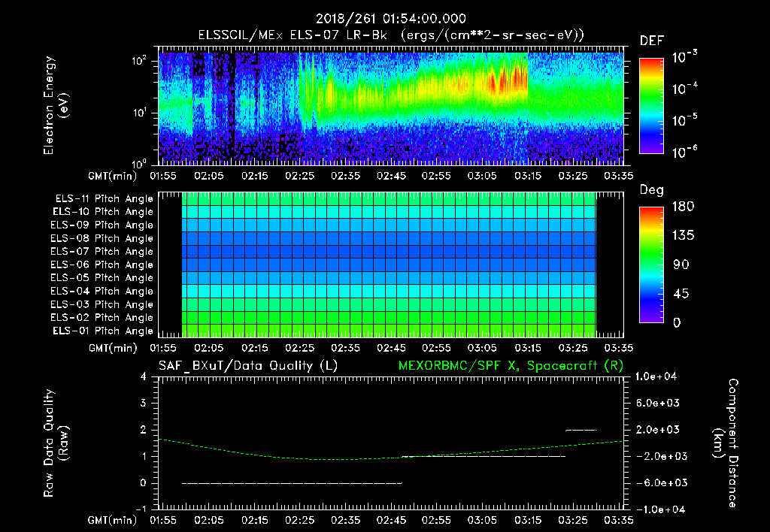
Task: Click the 45 value on Deg scale
Action: 681,294
